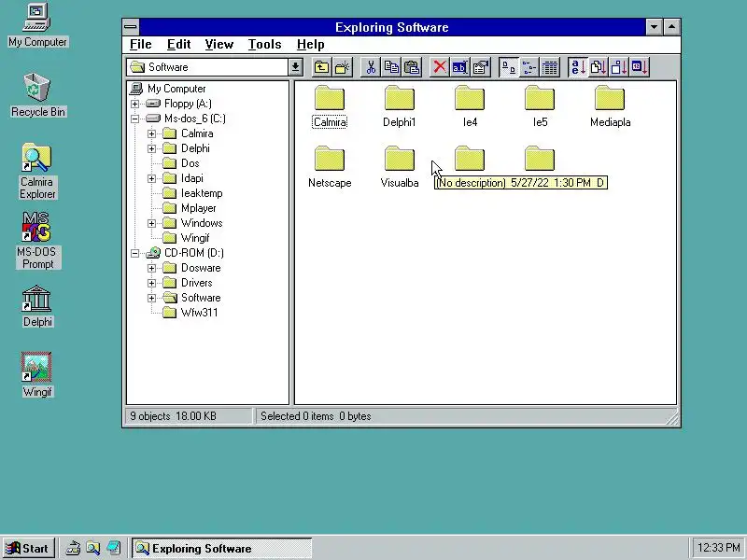
Task: Click the Recycle Bin desktop icon
Action: click(x=37, y=95)
